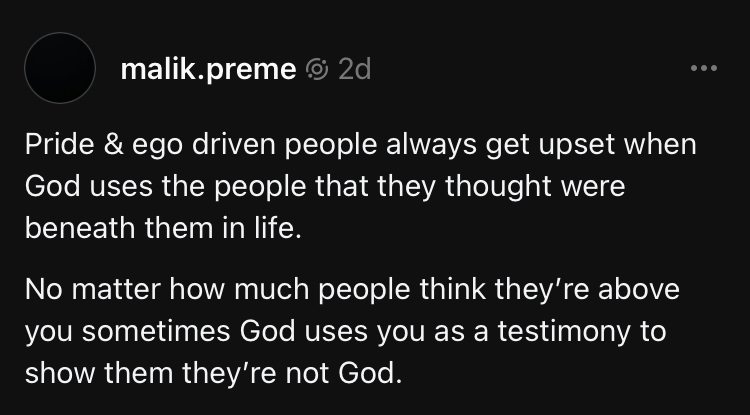Screen dimensions: 750x415
Task: Select the line starting "Pride & ego driven"
Action: (x=361, y=145)
